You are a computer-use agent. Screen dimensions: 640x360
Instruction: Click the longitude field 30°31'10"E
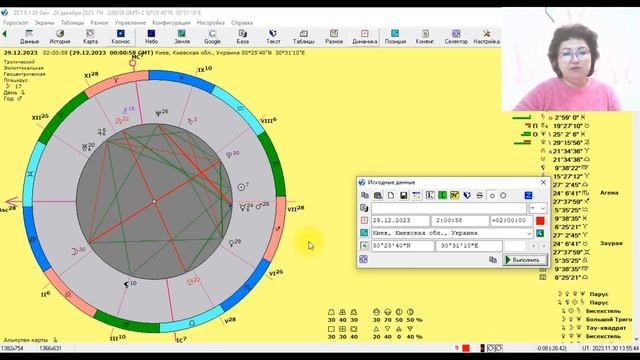(x=469, y=246)
